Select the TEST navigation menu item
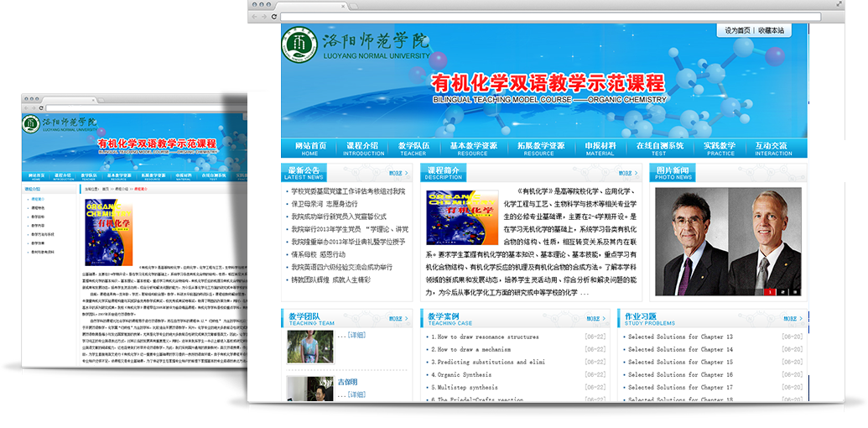This screenshot has width=868, height=428. pos(658,149)
